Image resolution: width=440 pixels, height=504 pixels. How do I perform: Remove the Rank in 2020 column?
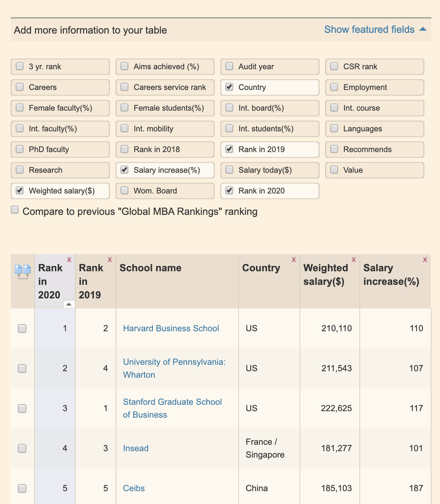point(69,259)
